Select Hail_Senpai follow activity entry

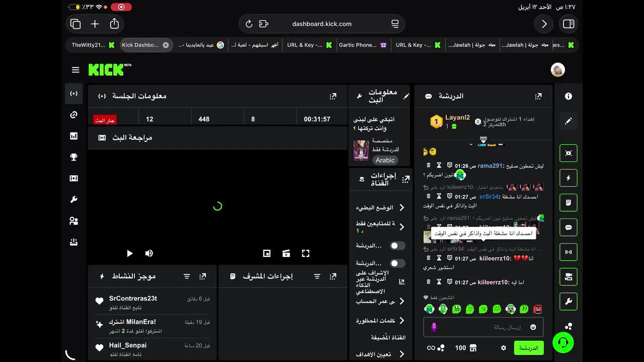tap(152, 349)
